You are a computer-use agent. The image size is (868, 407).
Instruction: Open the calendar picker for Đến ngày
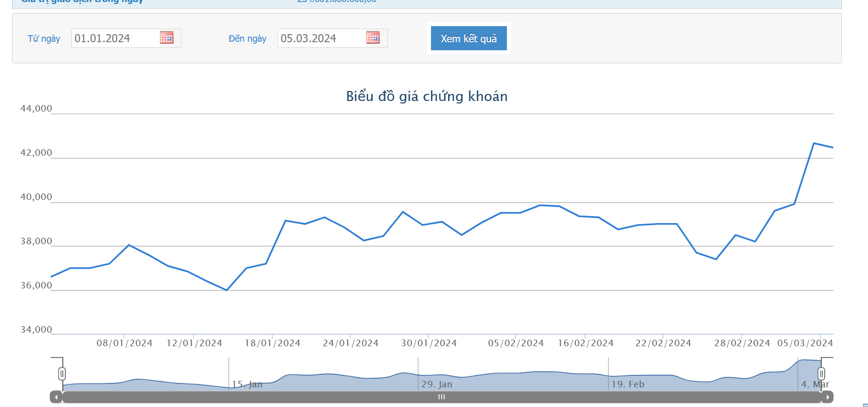373,38
